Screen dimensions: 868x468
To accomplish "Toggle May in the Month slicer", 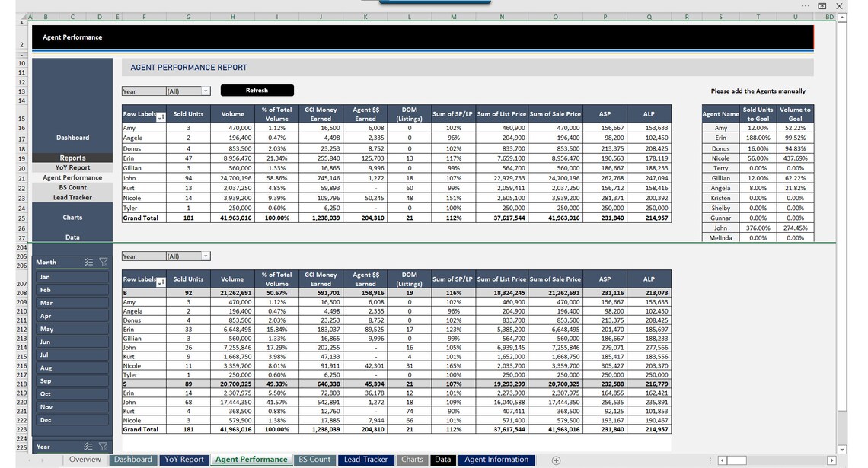I will click(71, 329).
